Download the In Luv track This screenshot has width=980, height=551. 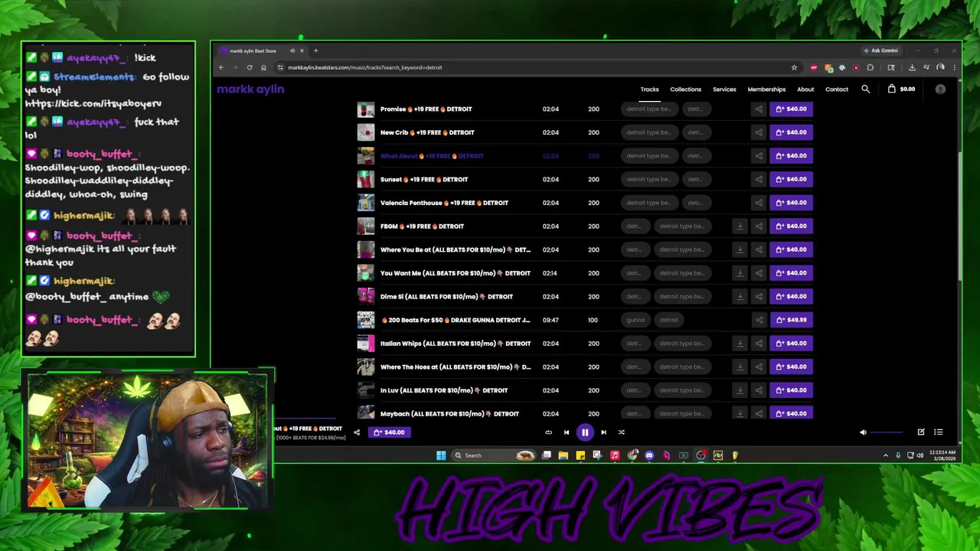pos(740,390)
